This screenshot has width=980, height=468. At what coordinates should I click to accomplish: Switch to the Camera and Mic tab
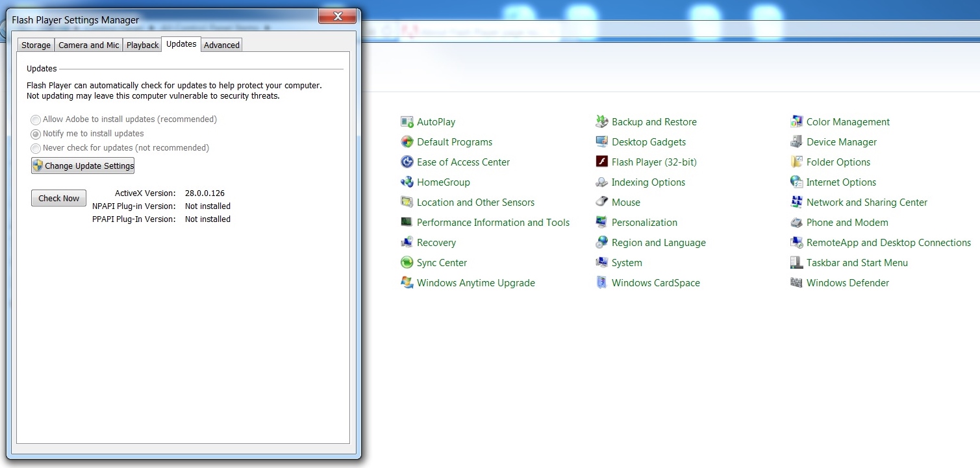click(89, 45)
